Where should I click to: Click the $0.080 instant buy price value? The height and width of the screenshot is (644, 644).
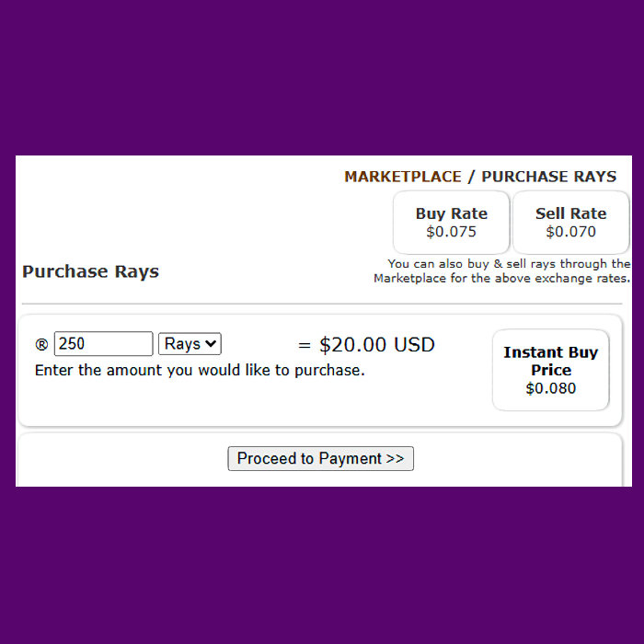[x=550, y=388]
